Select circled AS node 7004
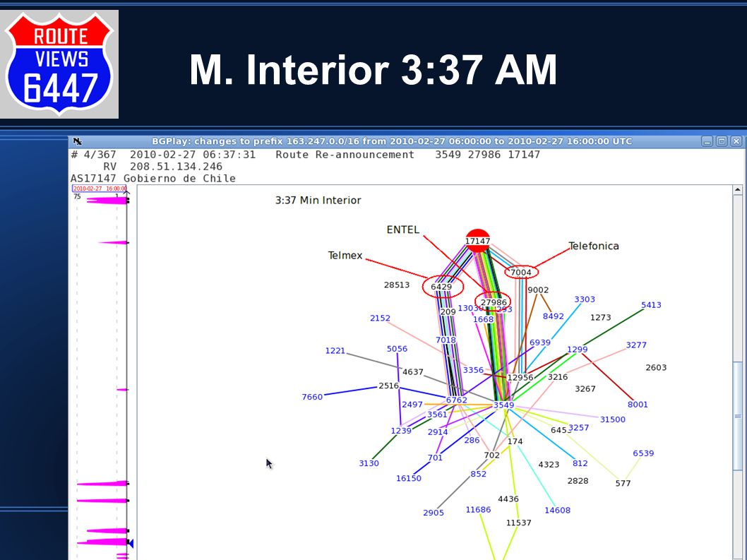747x560 pixels. click(x=520, y=272)
